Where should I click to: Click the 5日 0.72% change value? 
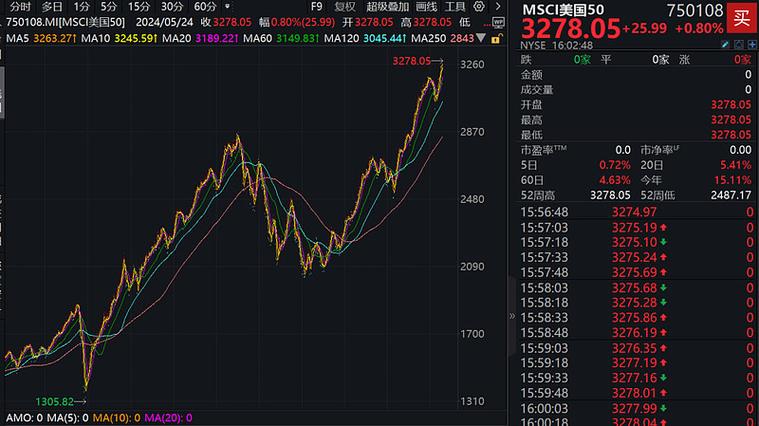click(x=615, y=165)
